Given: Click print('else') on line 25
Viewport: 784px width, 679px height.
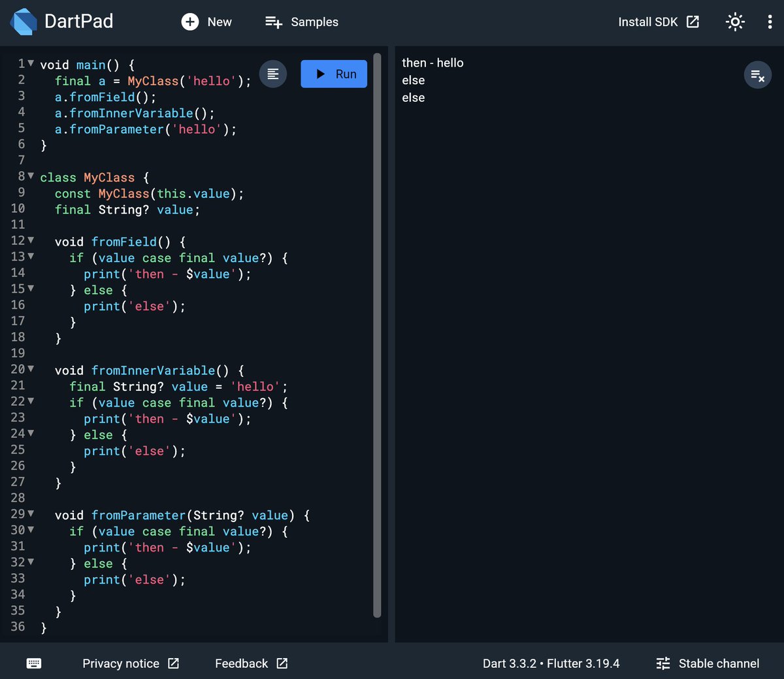Looking at the screenshot, I should [135, 451].
